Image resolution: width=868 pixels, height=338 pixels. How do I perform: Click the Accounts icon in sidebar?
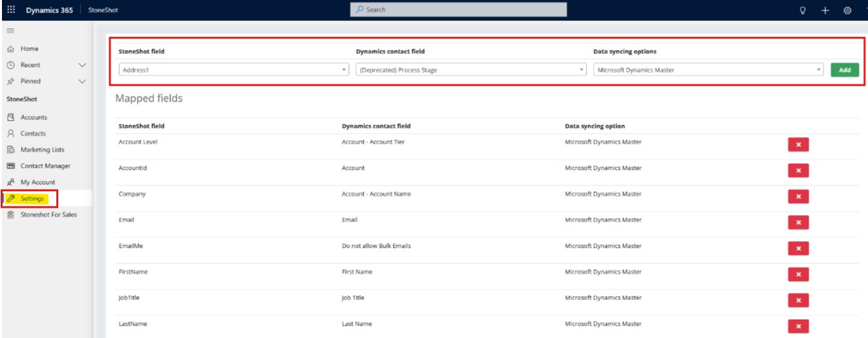point(10,117)
